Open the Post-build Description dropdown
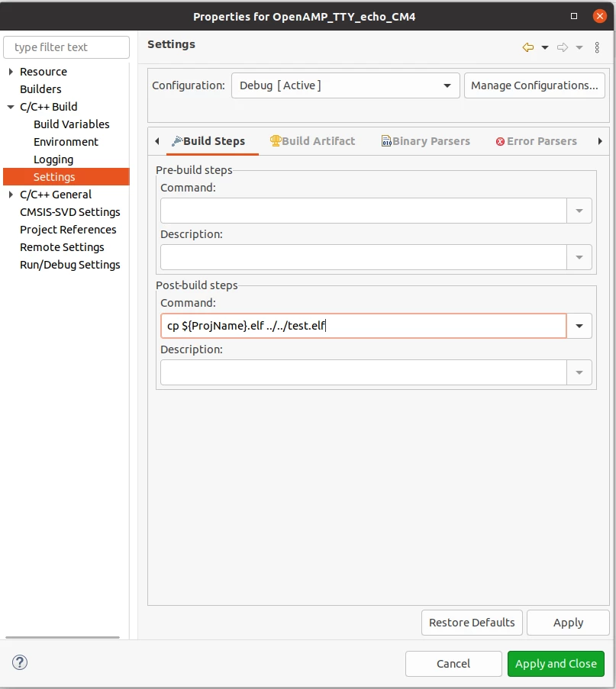The height and width of the screenshot is (689, 616). click(x=579, y=372)
